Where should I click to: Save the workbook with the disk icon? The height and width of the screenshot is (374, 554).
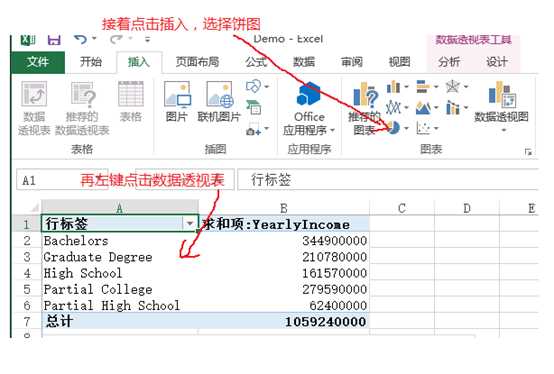coord(54,40)
